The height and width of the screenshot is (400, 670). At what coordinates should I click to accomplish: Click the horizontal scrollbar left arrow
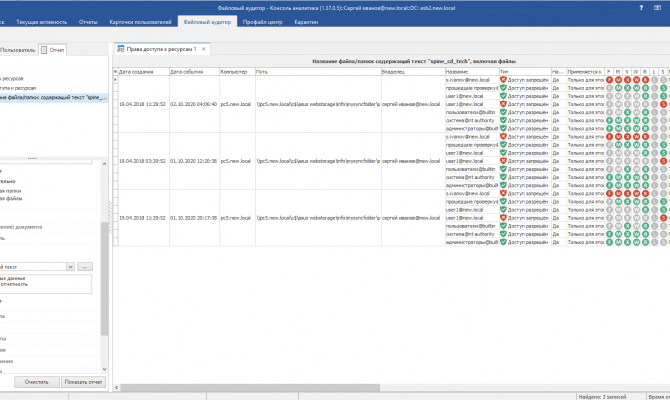(116, 388)
